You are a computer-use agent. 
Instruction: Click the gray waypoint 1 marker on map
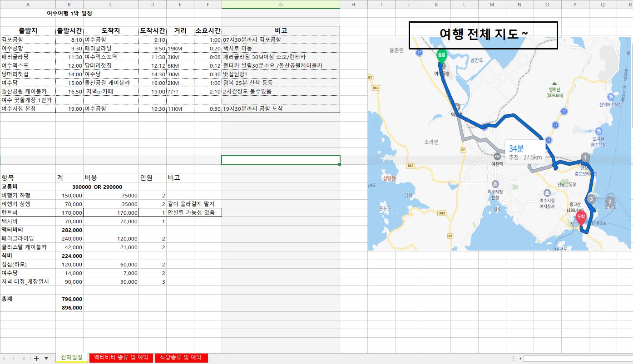[585, 157]
